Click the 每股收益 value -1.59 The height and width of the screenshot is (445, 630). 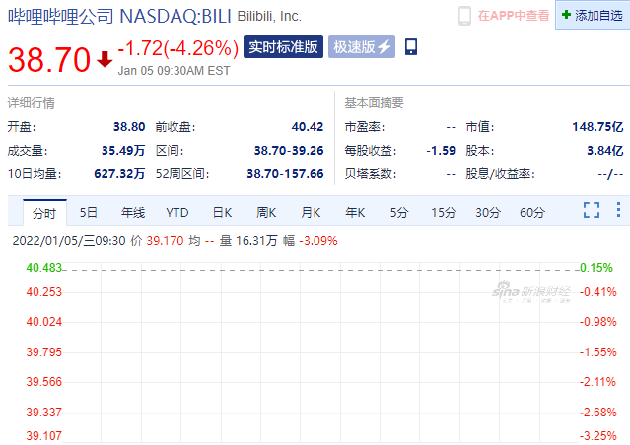[x=441, y=151]
